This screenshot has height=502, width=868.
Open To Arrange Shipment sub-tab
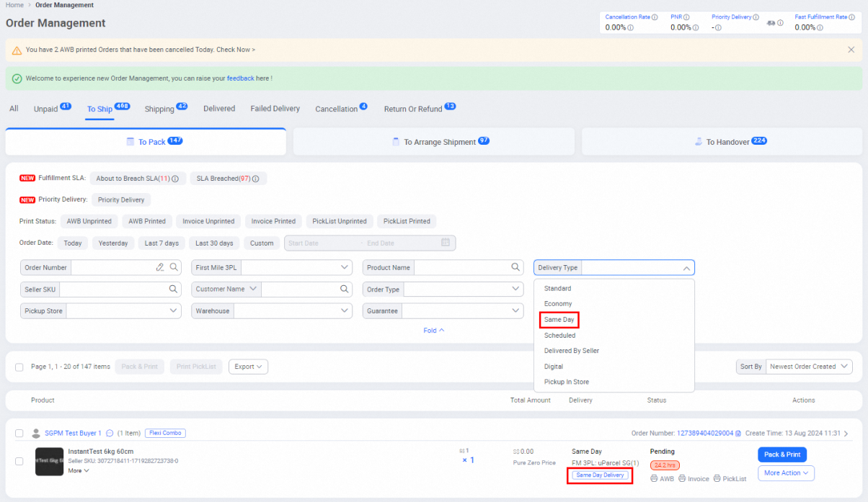pos(434,142)
